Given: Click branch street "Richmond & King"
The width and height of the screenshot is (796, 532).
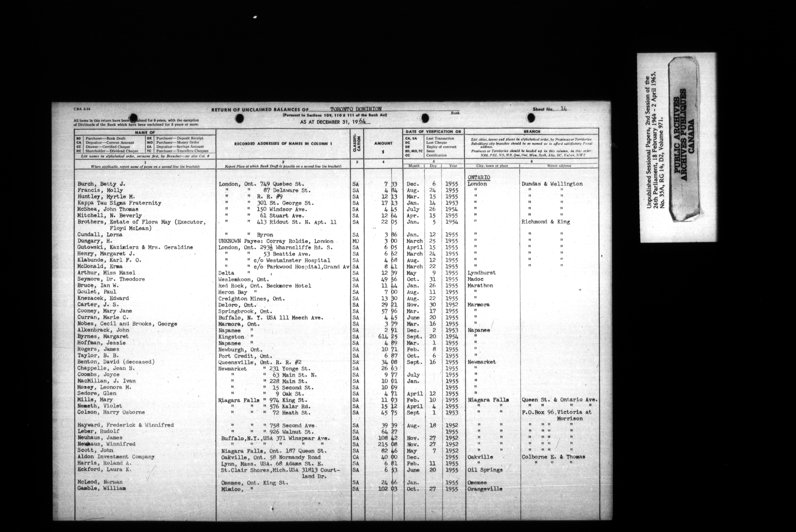Looking at the screenshot, I should pos(545,222).
